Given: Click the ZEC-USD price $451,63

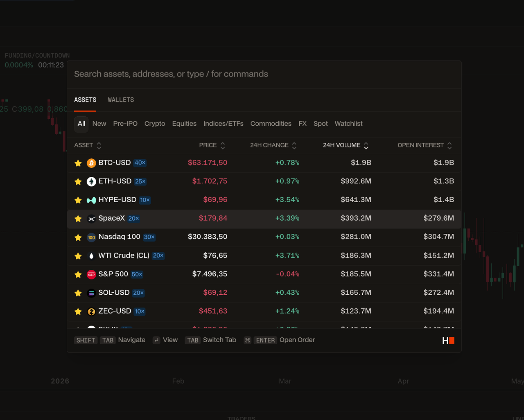Looking at the screenshot, I should tap(213, 311).
